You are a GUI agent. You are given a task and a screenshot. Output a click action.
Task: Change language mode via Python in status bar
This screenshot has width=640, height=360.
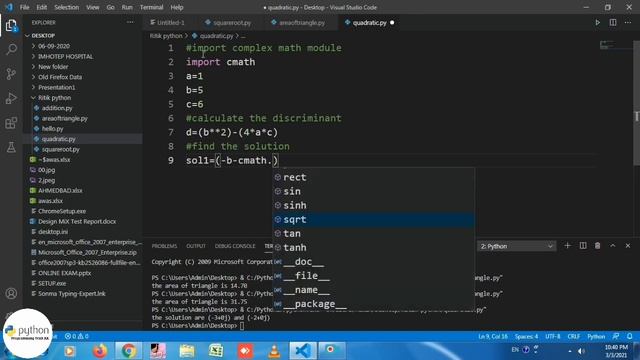[x=596, y=336]
